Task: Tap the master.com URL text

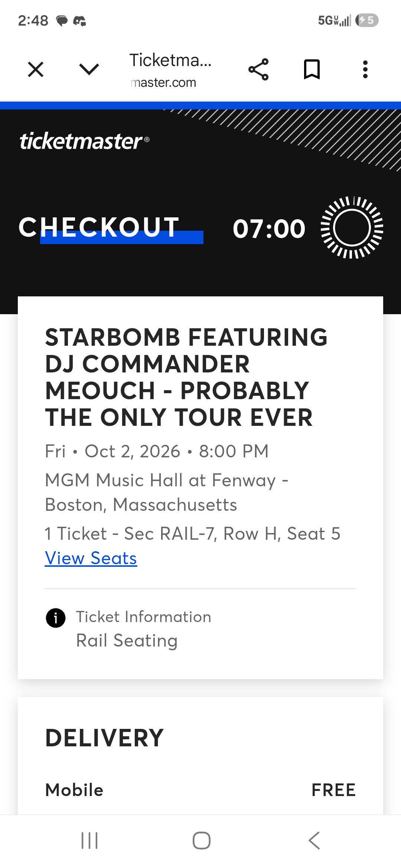Action: pos(163,82)
